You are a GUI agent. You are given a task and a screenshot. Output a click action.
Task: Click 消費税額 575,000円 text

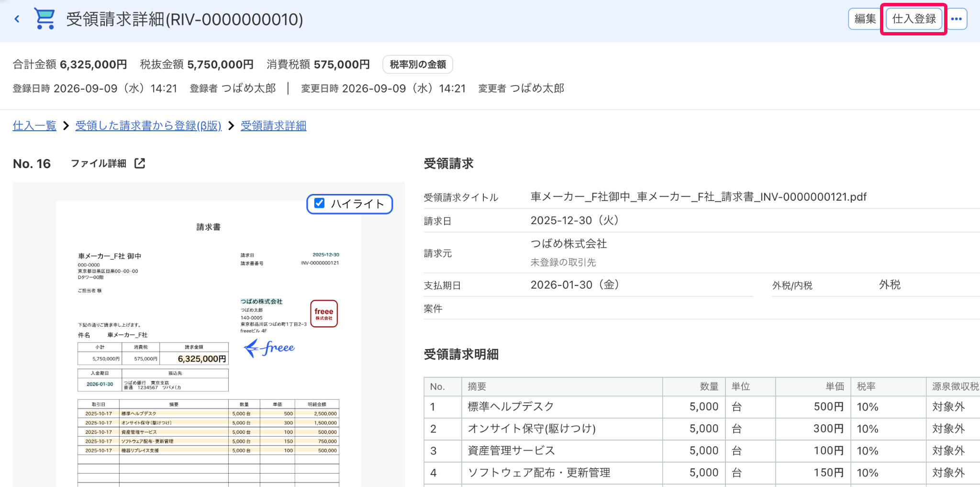pos(318,65)
